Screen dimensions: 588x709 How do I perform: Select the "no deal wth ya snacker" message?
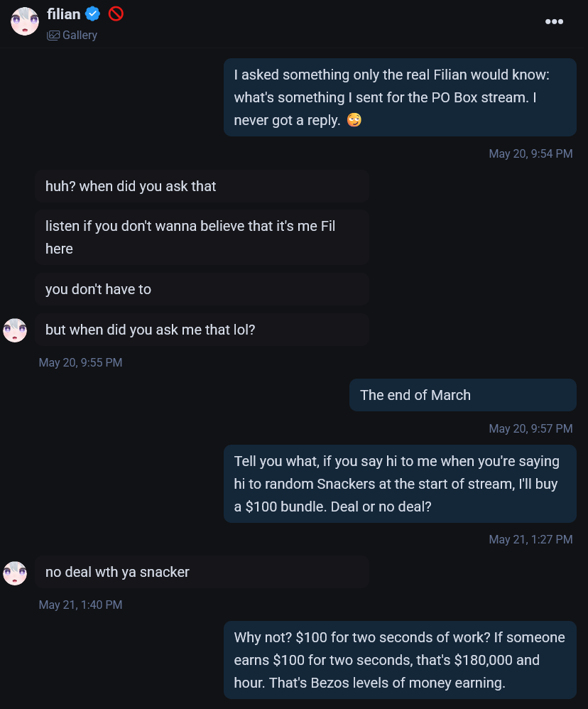tap(202, 572)
